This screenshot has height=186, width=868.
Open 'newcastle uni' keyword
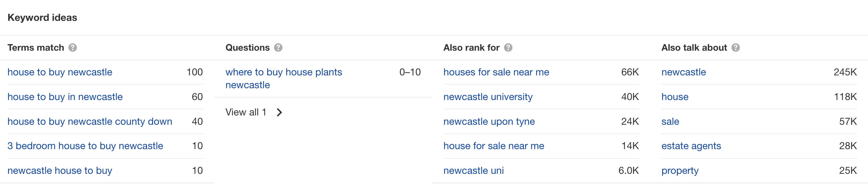coord(474,171)
